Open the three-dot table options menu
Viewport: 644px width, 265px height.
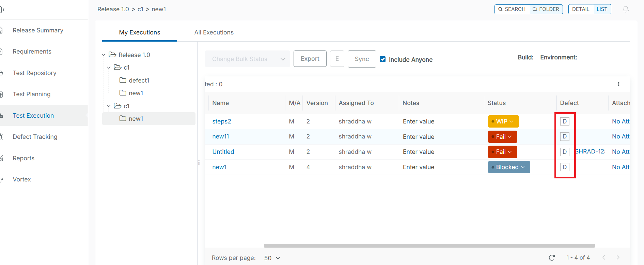pyautogui.click(x=618, y=84)
